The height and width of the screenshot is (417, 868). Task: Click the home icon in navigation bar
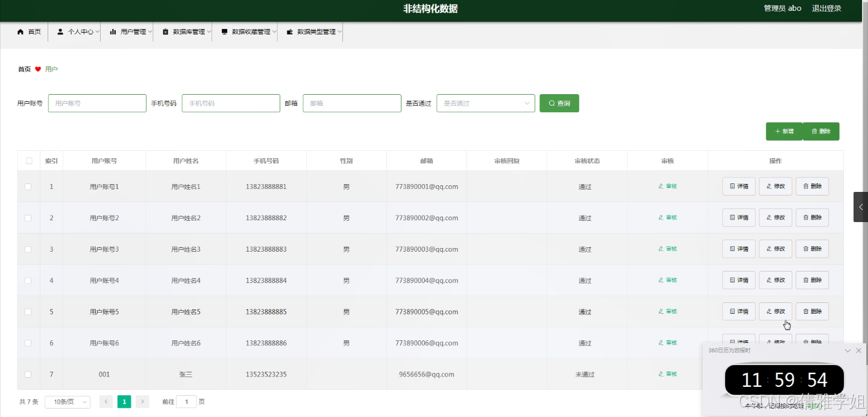pyautogui.click(x=20, y=31)
